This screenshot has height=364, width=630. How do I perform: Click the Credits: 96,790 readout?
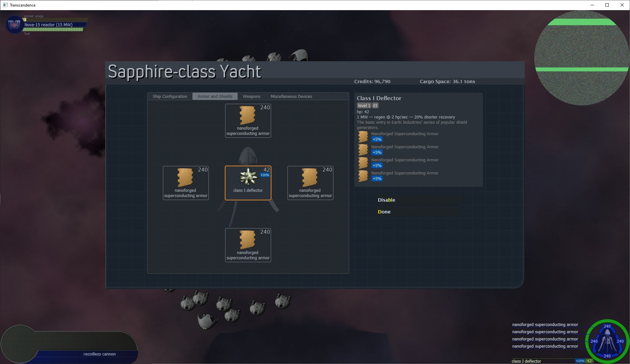tap(372, 82)
